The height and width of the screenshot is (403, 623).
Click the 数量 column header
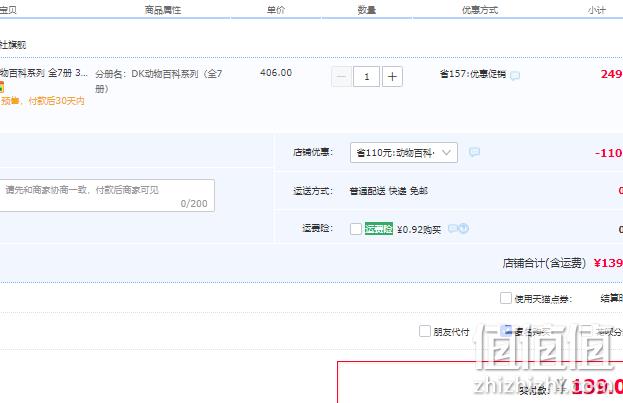(366, 10)
